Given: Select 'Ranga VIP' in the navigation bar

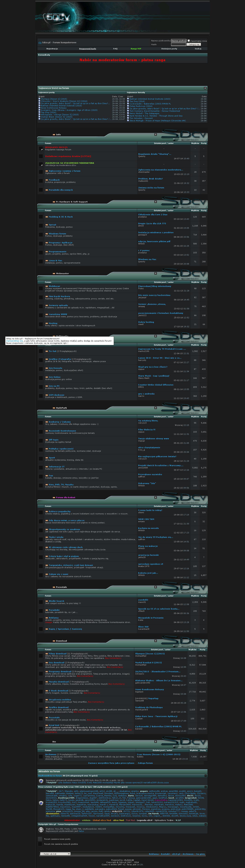Looking at the screenshot, I should [x=136, y=49].
